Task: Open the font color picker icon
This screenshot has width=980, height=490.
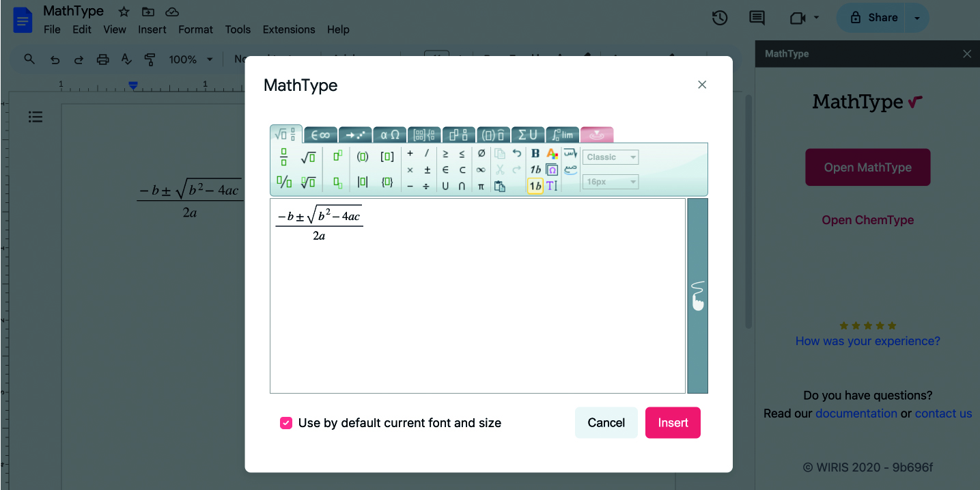Action: 552,153
